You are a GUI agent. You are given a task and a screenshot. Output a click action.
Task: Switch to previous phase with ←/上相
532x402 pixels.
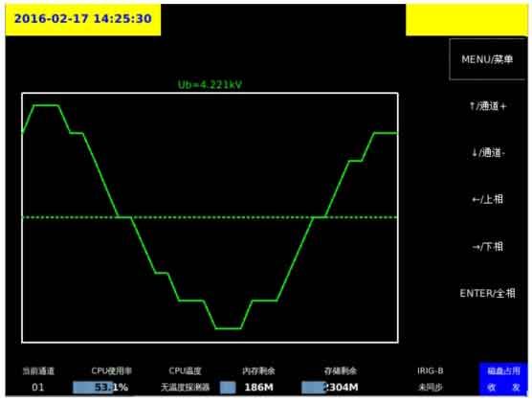coord(488,199)
